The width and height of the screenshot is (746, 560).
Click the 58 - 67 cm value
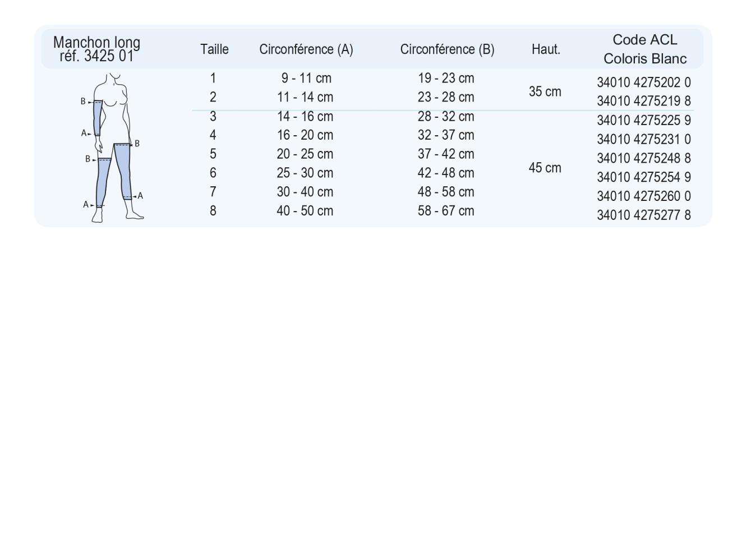446,211
